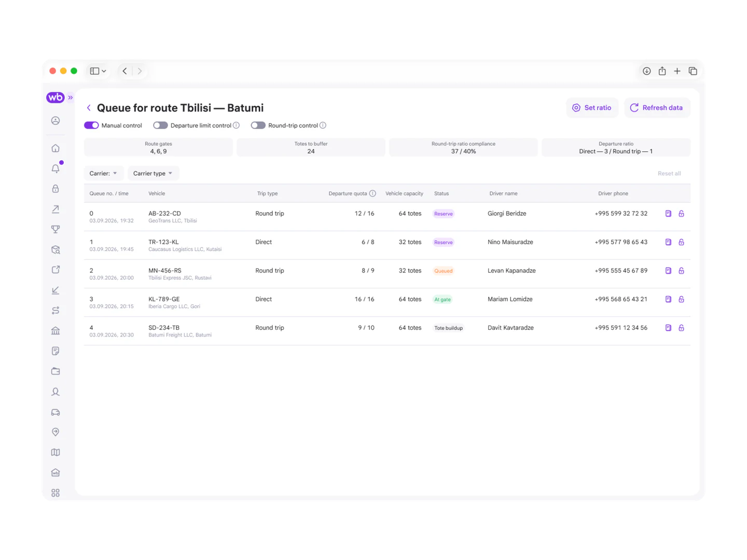747x560 pixels.
Task: Click the lock icon for Davit Kavtaradze
Action: (x=682, y=328)
